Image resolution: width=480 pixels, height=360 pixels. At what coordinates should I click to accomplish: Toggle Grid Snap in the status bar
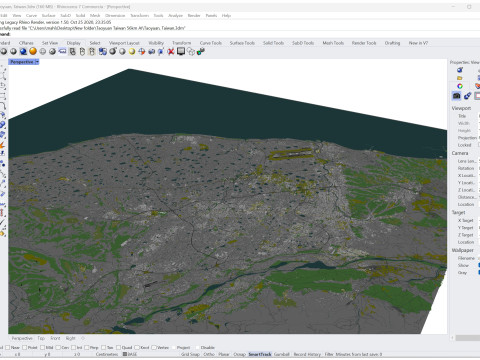tap(190, 354)
